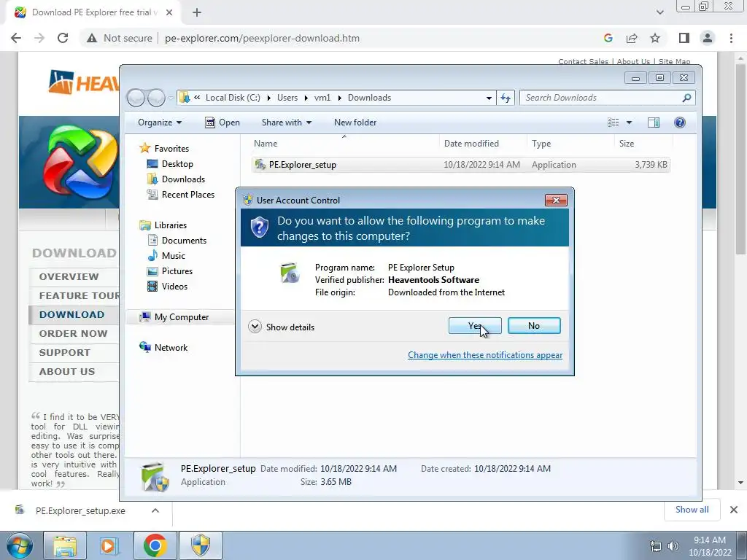Expand PE.Explorer_setup.exe download options chevron

point(155,510)
